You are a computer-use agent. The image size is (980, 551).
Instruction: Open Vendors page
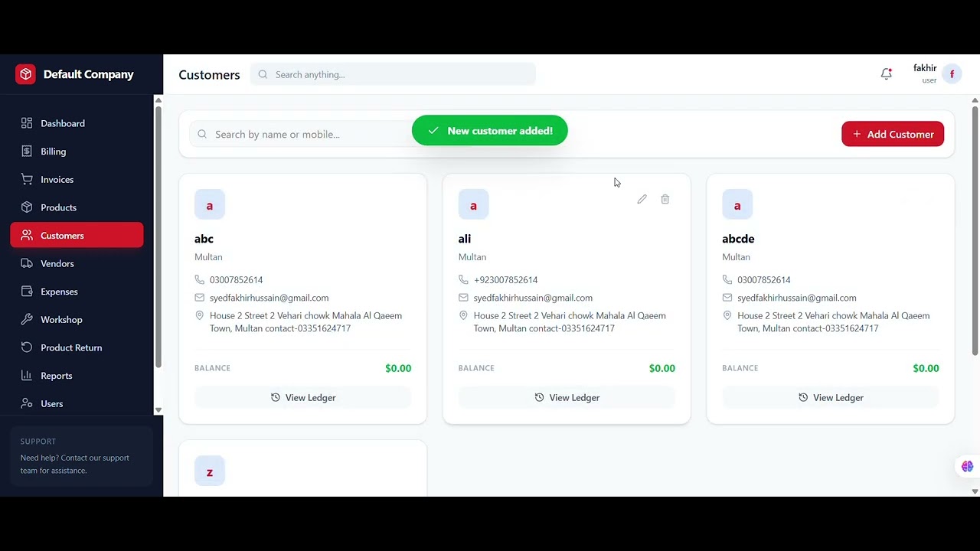(77, 263)
